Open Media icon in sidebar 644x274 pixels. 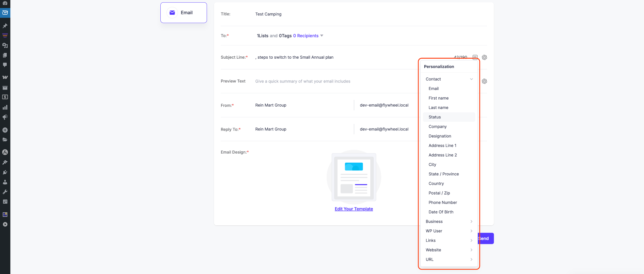(x=5, y=45)
